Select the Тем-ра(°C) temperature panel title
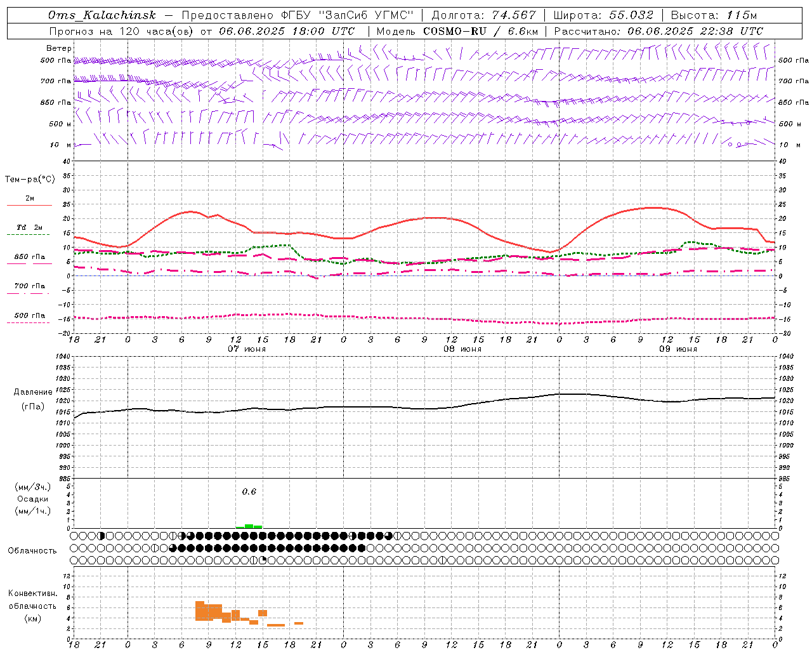 [x=30, y=179]
